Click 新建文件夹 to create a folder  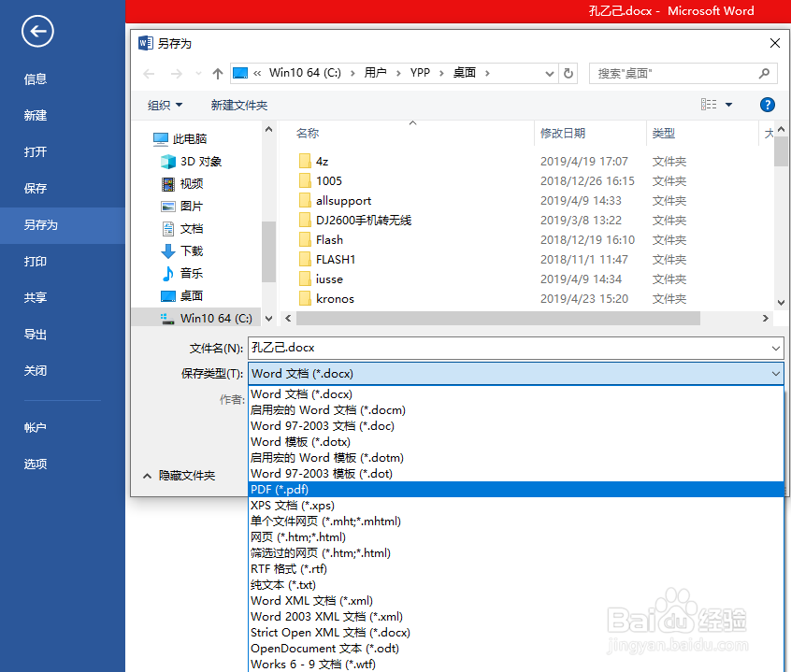pyautogui.click(x=240, y=104)
